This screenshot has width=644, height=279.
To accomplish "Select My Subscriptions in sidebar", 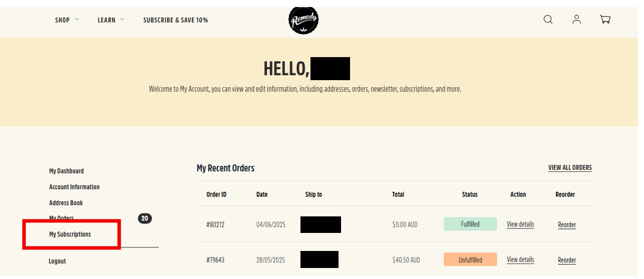I will point(70,234).
